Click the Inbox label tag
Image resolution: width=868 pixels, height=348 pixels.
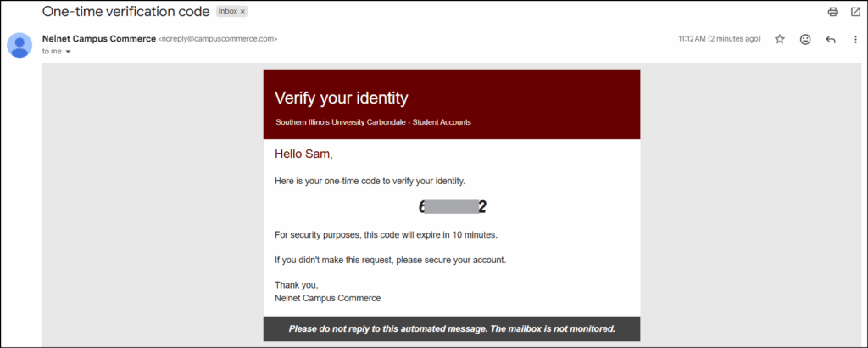pos(227,12)
